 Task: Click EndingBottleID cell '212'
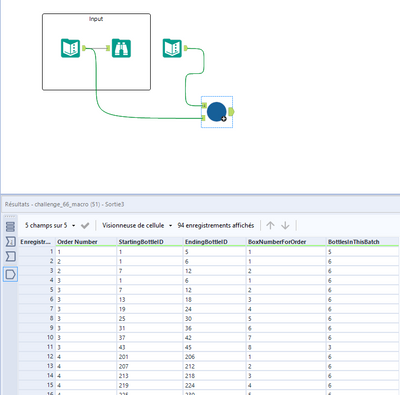[x=214, y=366]
